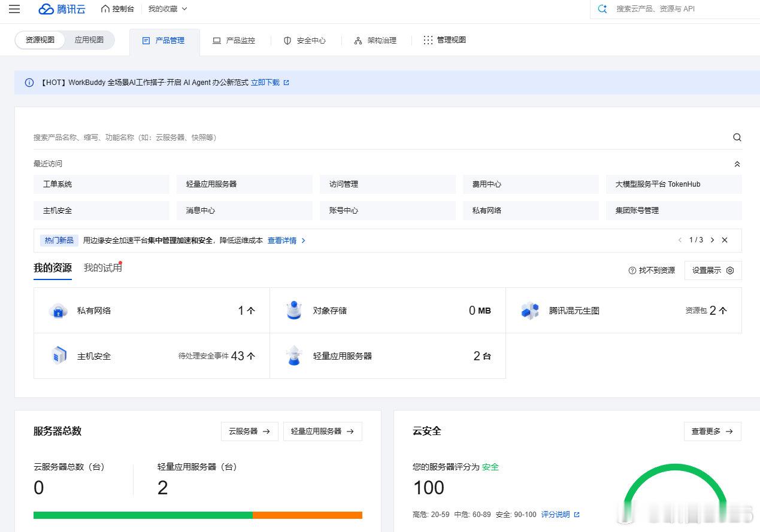The height and width of the screenshot is (532, 760).
Task: Click the 云安全 heading
Action: click(x=427, y=431)
